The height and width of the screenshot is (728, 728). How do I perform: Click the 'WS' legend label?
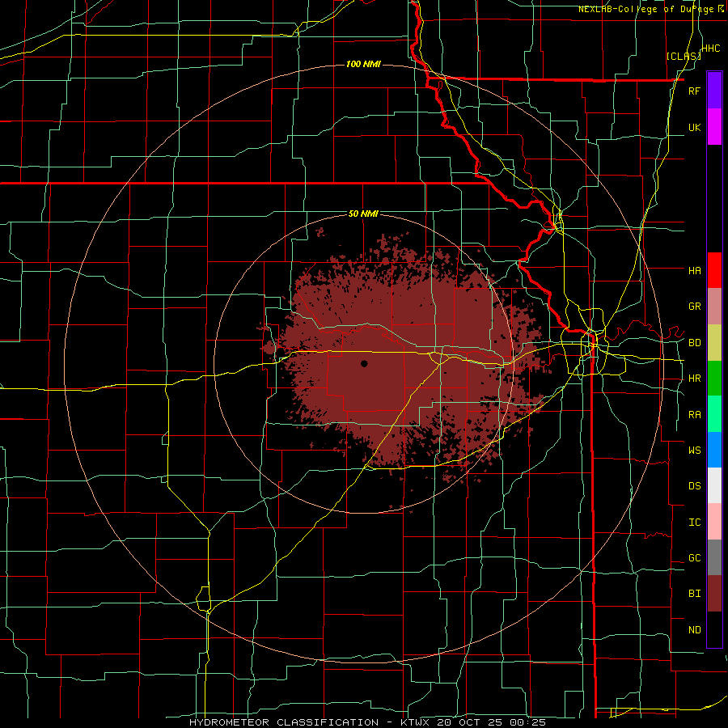694,450
